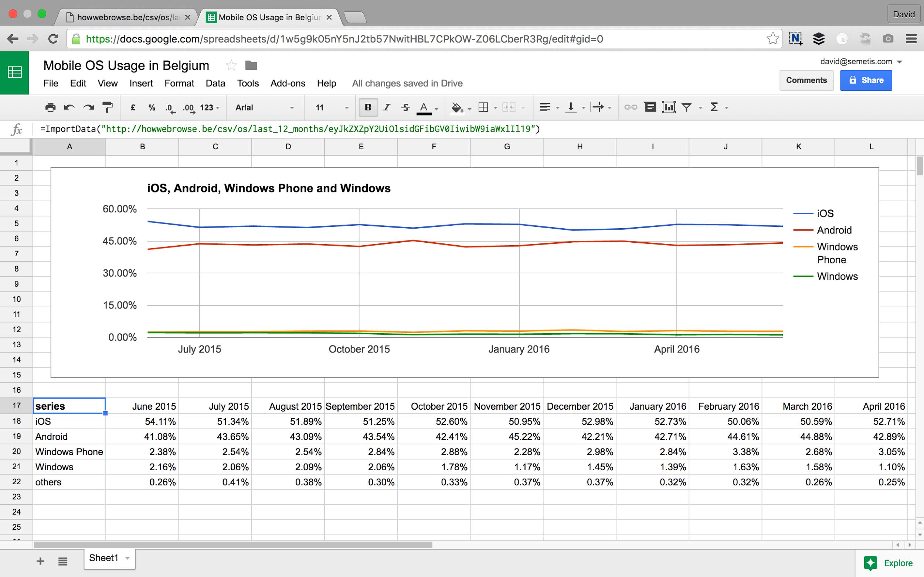Viewport: 924px width, 577px height.
Task: Expand the Sheet1 tab options arrow
Action: [x=128, y=558]
